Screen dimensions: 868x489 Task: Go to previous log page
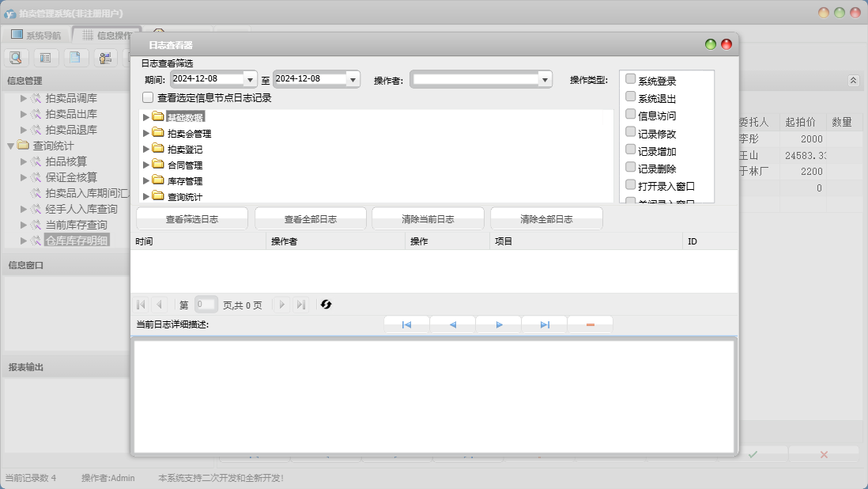(160, 305)
